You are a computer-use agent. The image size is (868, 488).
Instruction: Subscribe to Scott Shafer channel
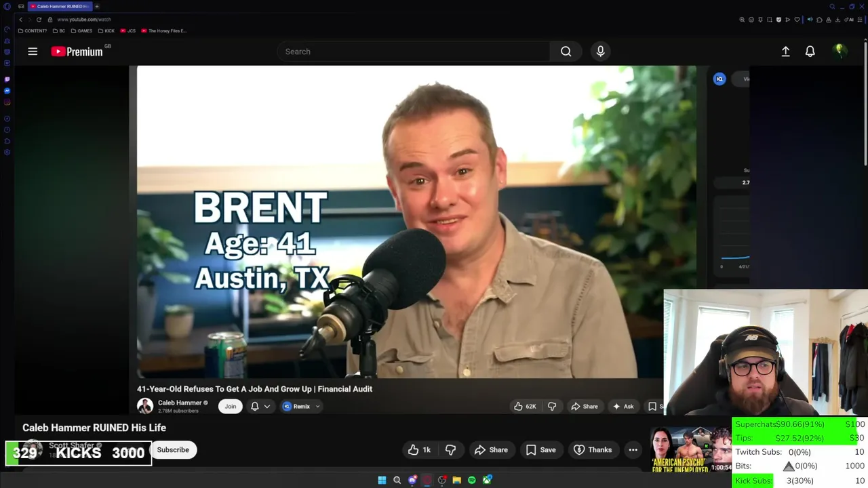(173, 450)
